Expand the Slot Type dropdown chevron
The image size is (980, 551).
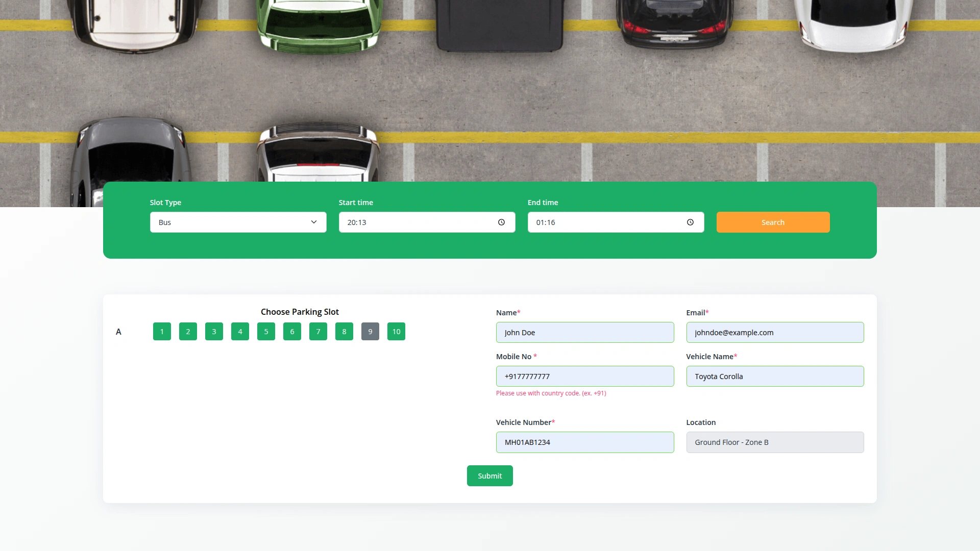[x=313, y=222]
